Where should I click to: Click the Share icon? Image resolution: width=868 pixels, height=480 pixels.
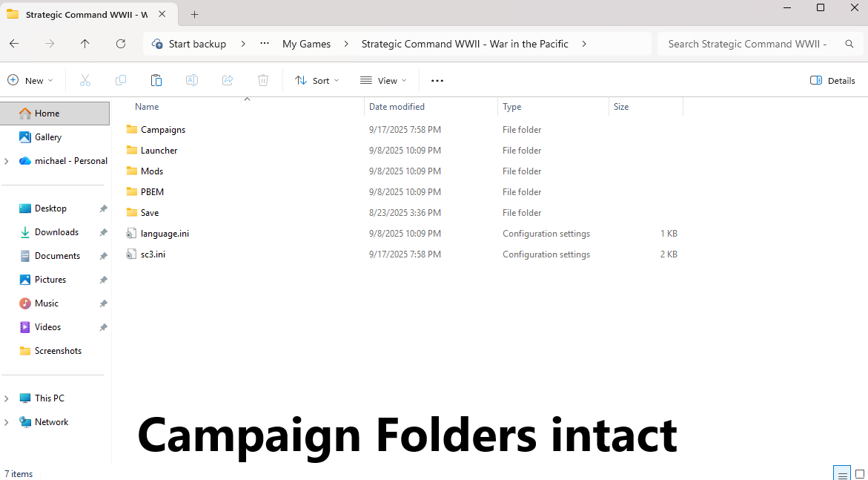pos(227,80)
